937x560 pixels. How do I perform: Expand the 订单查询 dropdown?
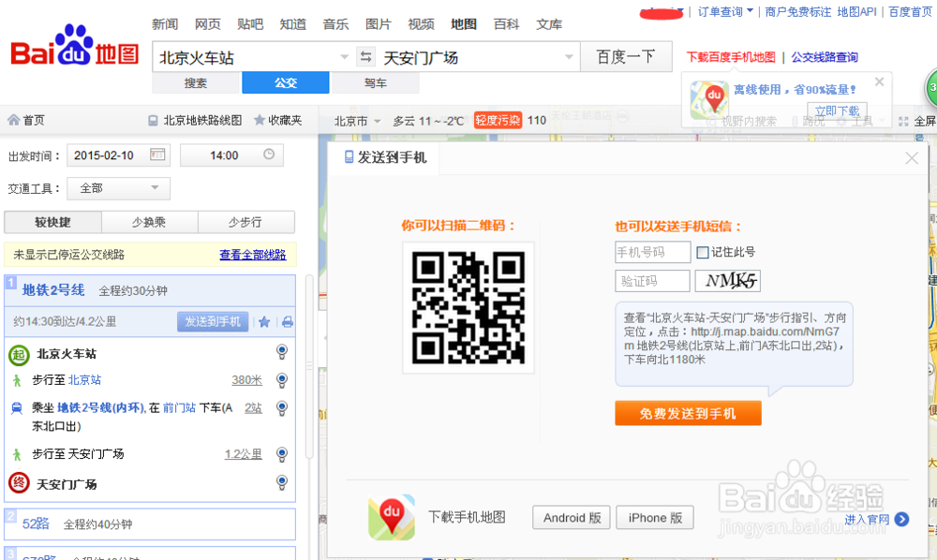point(725,12)
